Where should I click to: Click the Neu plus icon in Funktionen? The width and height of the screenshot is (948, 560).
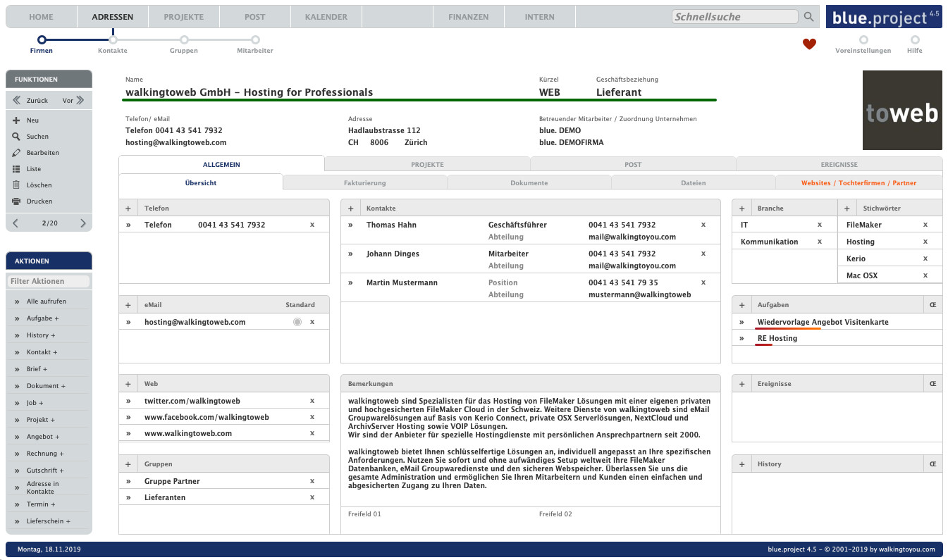(16, 120)
